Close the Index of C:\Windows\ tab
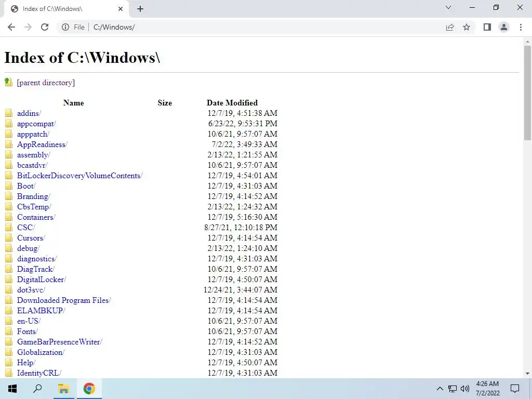The width and height of the screenshot is (532, 399). tap(121, 9)
